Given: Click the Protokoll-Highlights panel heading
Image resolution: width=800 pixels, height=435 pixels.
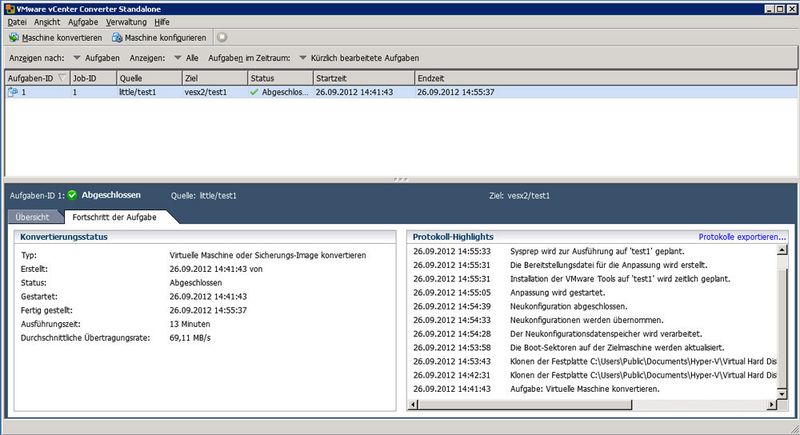Looking at the screenshot, I should coord(453,237).
